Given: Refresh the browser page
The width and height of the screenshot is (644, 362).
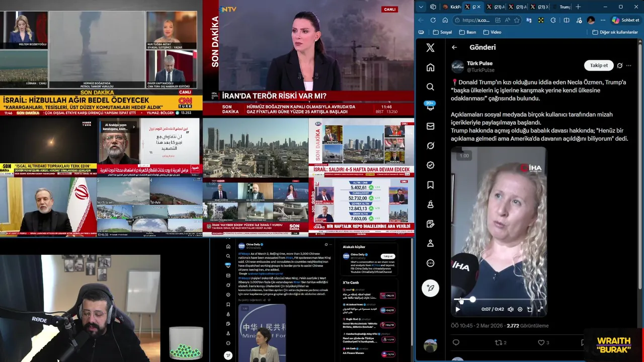Looking at the screenshot, I should pos(433,20).
